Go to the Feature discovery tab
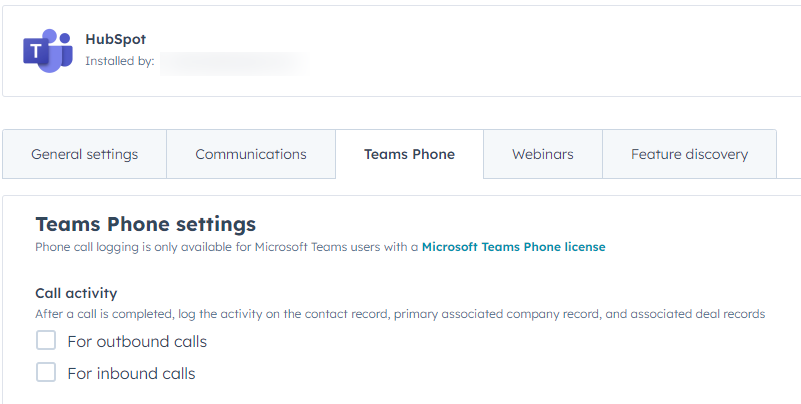The image size is (801, 404). (689, 154)
